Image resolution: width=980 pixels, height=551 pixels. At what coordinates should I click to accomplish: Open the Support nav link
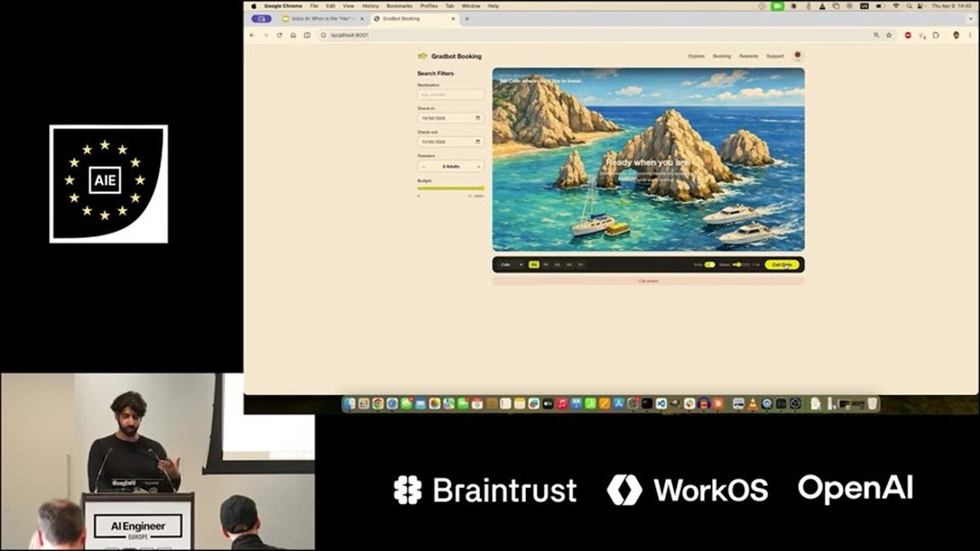tap(775, 56)
